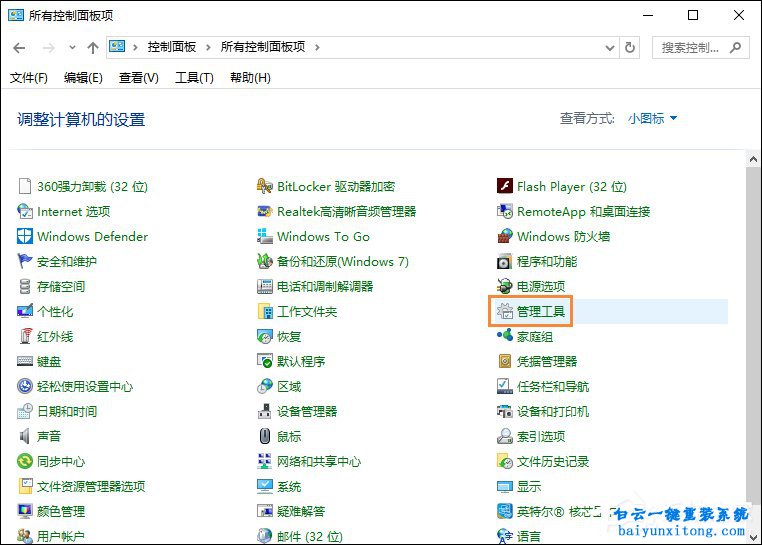Open the 文件(F) menu

(29, 78)
